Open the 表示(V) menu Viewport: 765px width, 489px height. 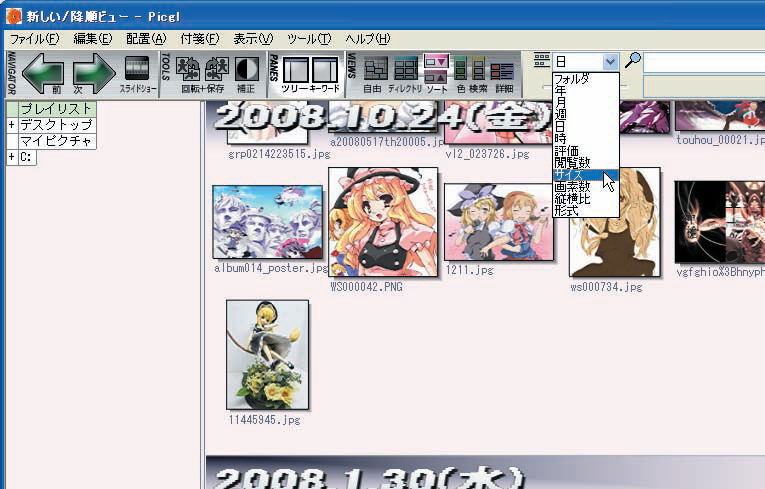pyautogui.click(x=253, y=39)
